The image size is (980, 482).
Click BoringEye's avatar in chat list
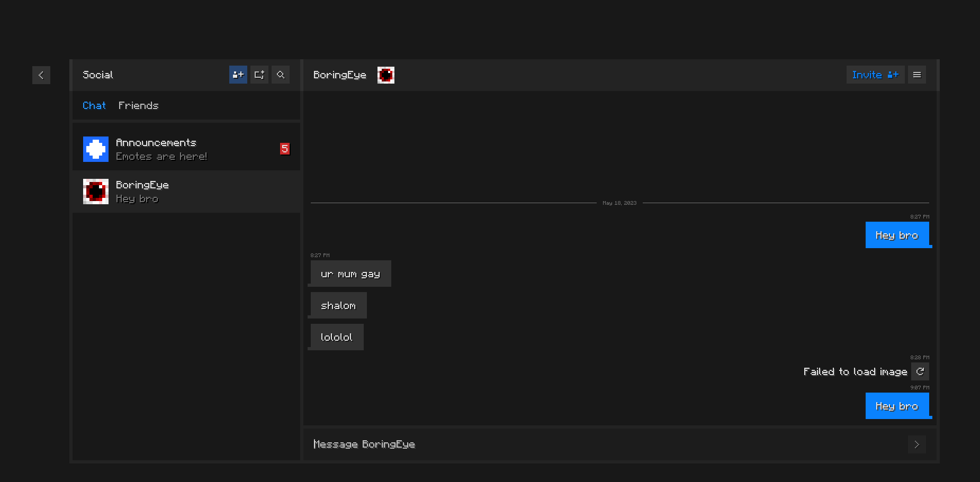(96, 192)
